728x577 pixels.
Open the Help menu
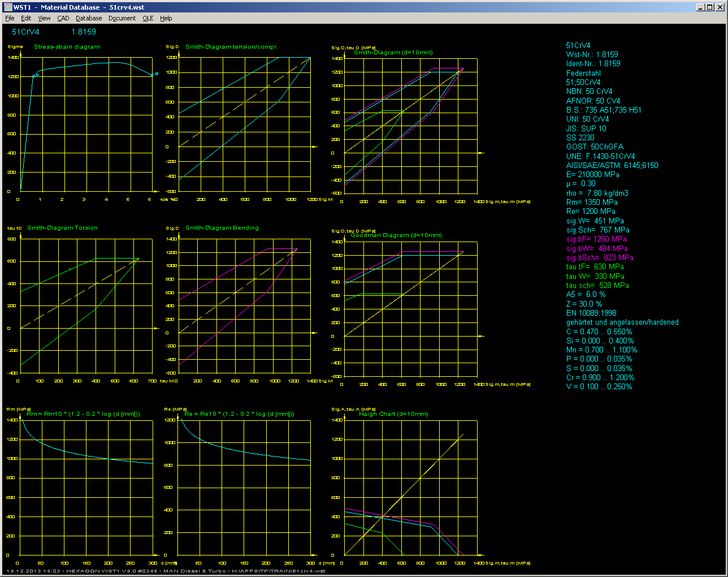(166, 18)
